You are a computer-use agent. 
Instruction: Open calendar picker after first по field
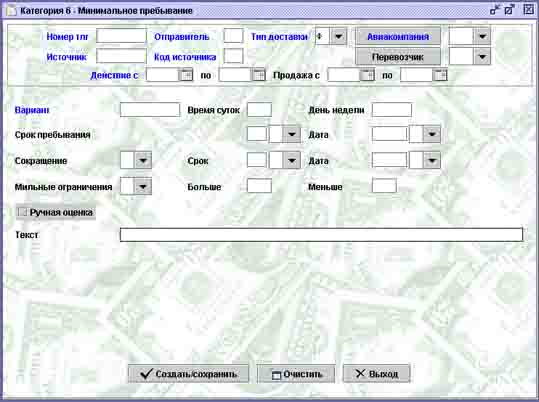[258, 75]
